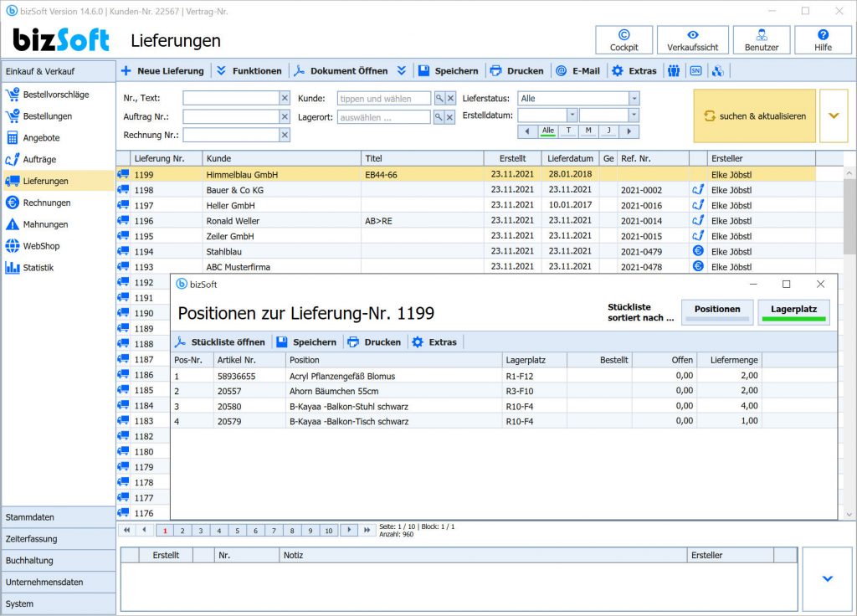The image size is (857, 616).
Task: Expand the Buchhaltung sidebar section
Action: 59,561
